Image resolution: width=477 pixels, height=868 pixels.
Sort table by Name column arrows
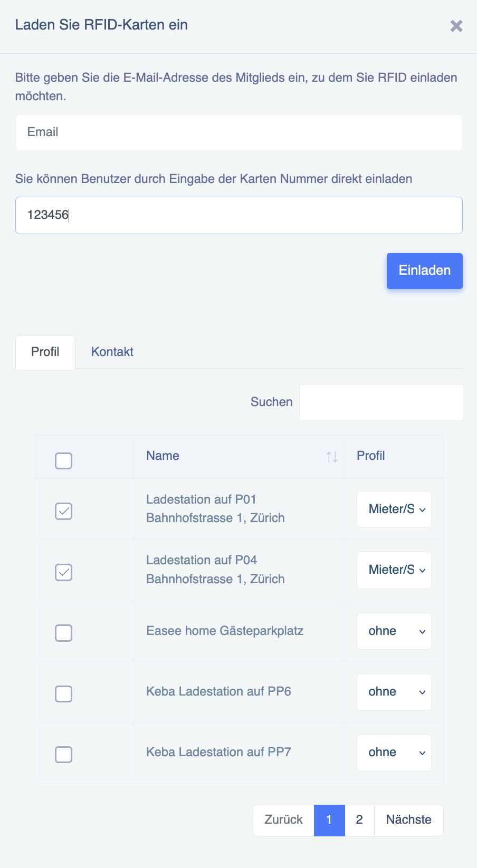[332, 457]
